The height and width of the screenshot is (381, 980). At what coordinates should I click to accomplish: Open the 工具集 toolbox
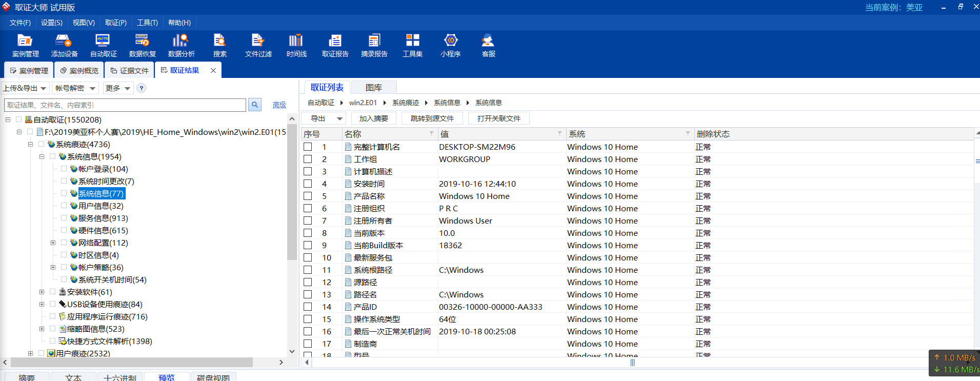(x=412, y=46)
